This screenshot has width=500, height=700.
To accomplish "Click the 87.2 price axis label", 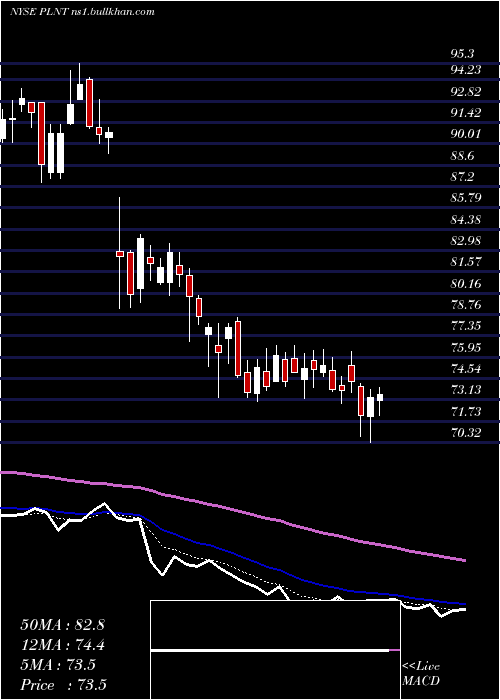I will (462, 177).
